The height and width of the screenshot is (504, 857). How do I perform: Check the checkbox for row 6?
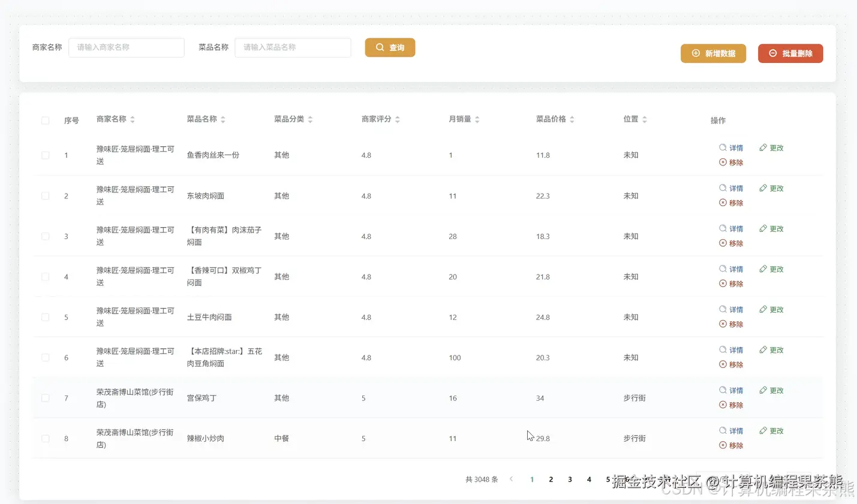(x=45, y=358)
